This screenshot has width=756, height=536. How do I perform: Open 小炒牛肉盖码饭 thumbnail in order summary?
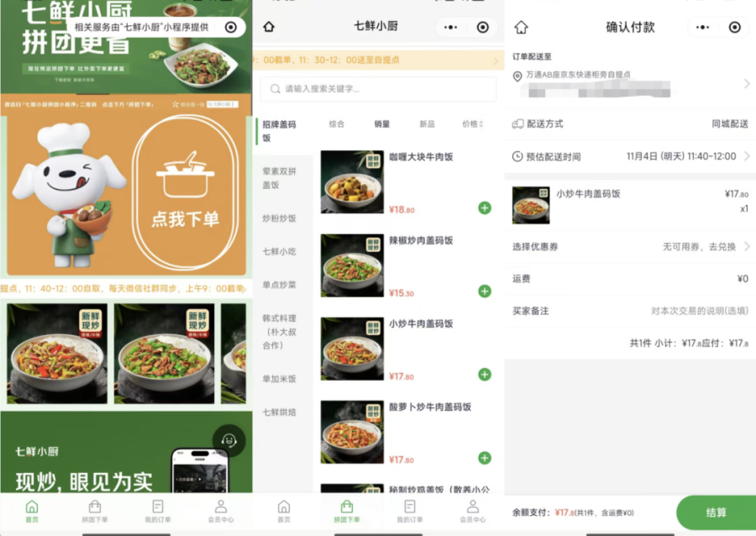point(531,206)
